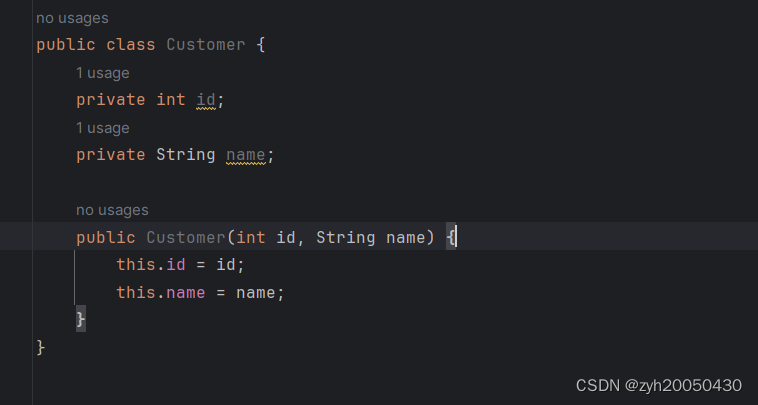
Task: Click the 'class' keyword in the class declaration
Action: [131, 44]
